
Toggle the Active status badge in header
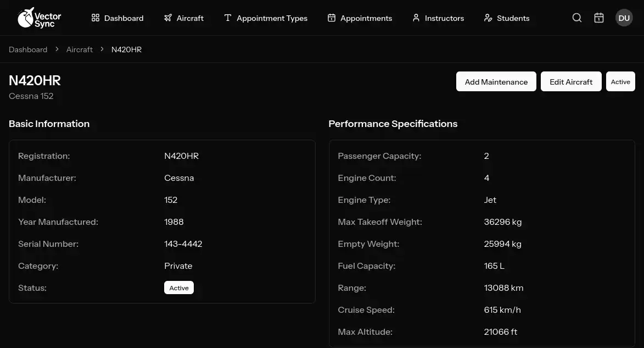[620, 82]
